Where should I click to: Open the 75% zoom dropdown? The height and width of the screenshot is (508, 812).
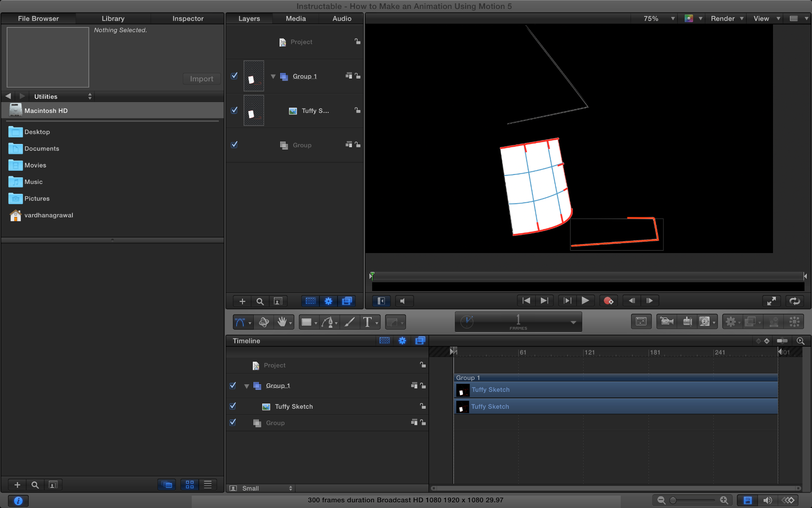pyautogui.click(x=659, y=18)
